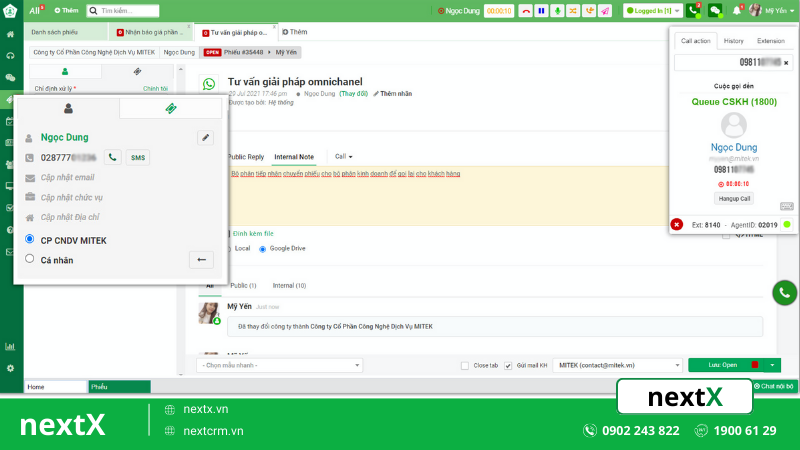Select the Google Drive attachment source
Viewport: 800px width, 450px height.
click(262, 249)
